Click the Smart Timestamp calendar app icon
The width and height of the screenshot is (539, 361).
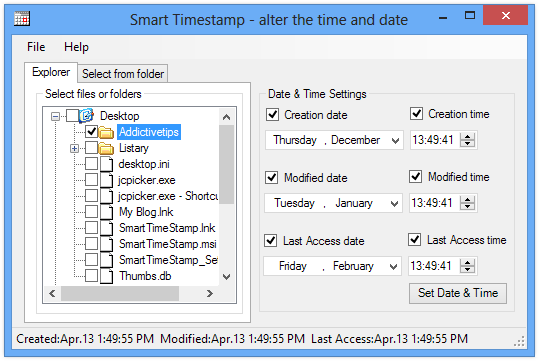tap(22, 19)
